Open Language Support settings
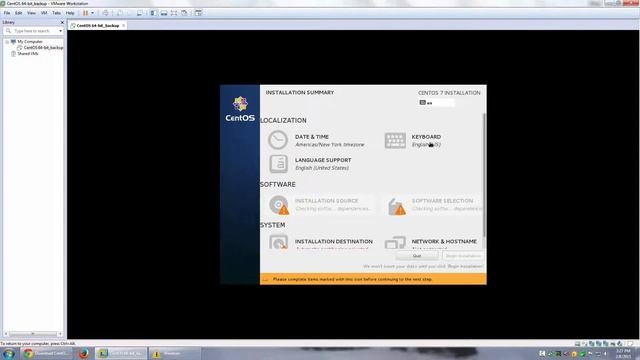The image size is (640, 360). (x=310, y=164)
